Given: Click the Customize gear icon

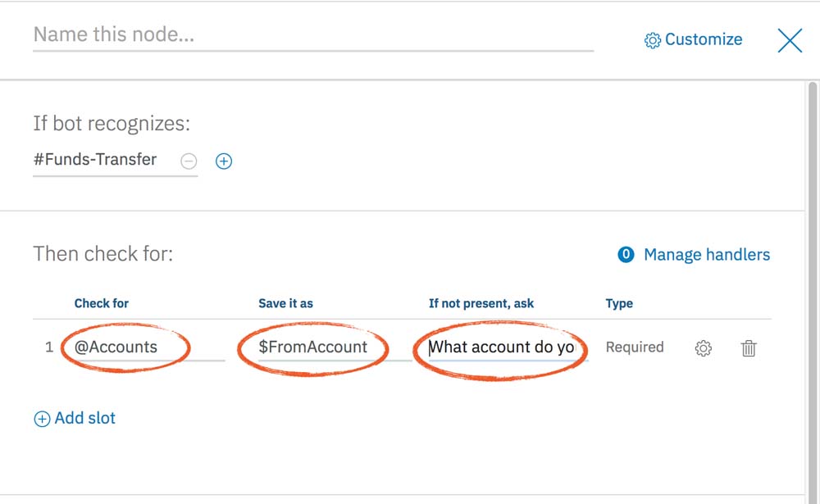Looking at the screenshot, I should click(653, 40).
